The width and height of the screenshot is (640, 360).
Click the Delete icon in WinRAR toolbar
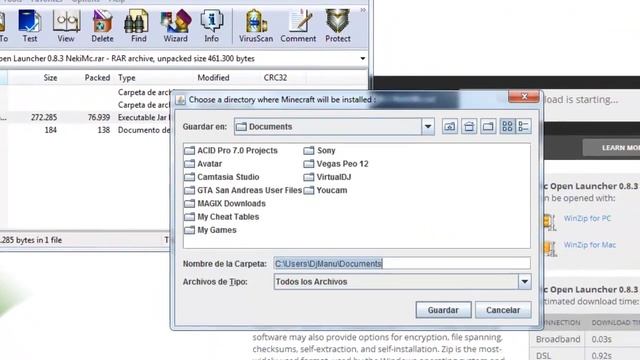[102, 26]
